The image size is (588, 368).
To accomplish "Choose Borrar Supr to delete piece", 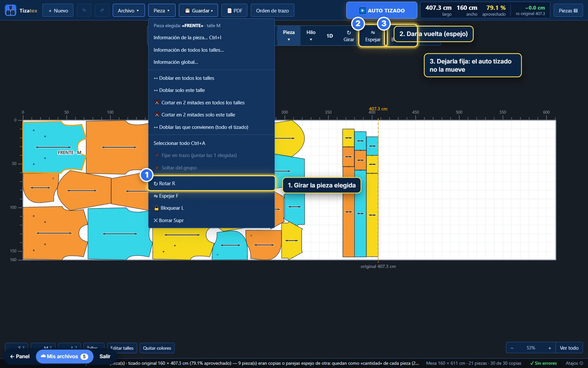I will [211, 220].
